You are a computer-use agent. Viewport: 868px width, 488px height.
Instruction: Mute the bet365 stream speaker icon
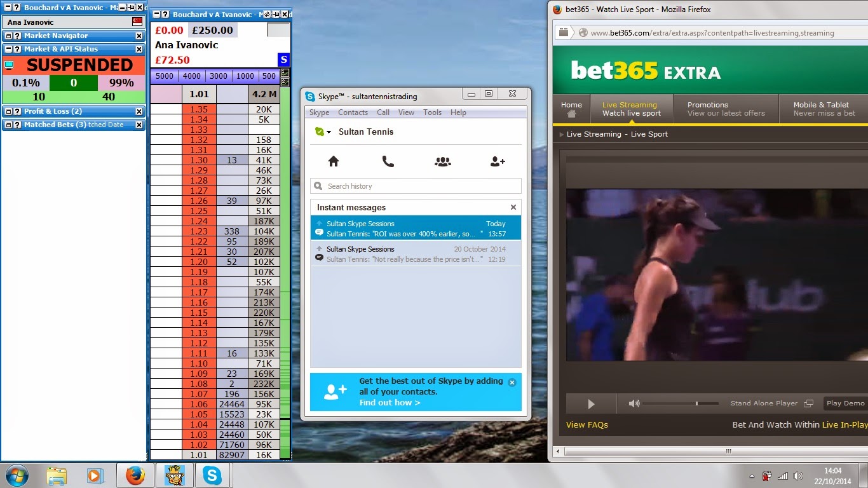pos(634,403)
